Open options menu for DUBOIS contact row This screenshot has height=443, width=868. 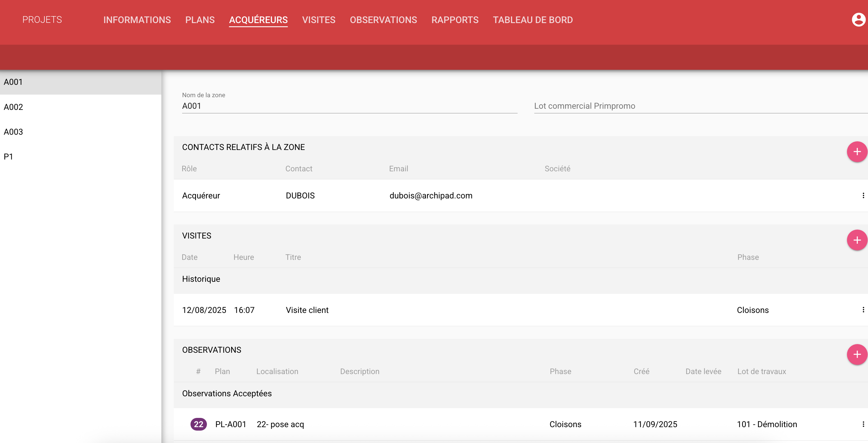(863, 196)
